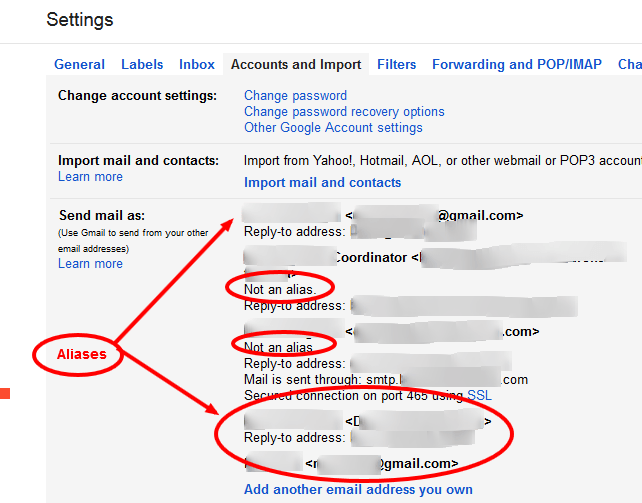Click the bold Import mail and contacts link

tap(322, 182)
